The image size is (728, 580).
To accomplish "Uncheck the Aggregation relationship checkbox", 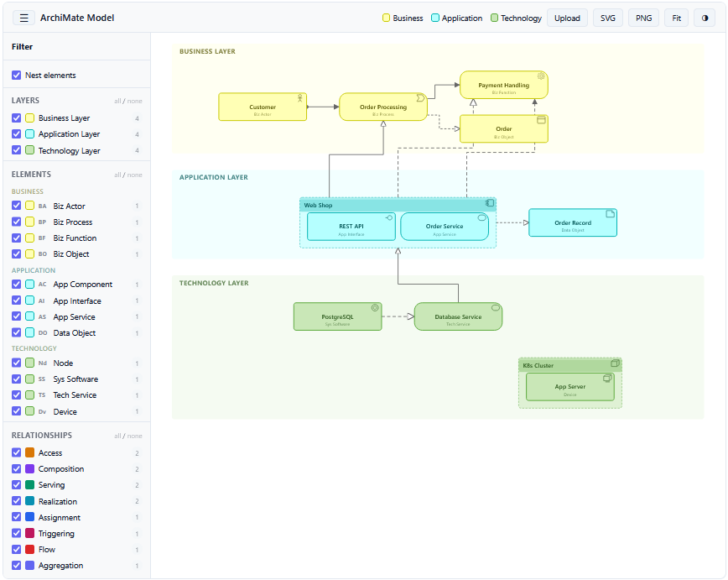I will pos(16,565).
